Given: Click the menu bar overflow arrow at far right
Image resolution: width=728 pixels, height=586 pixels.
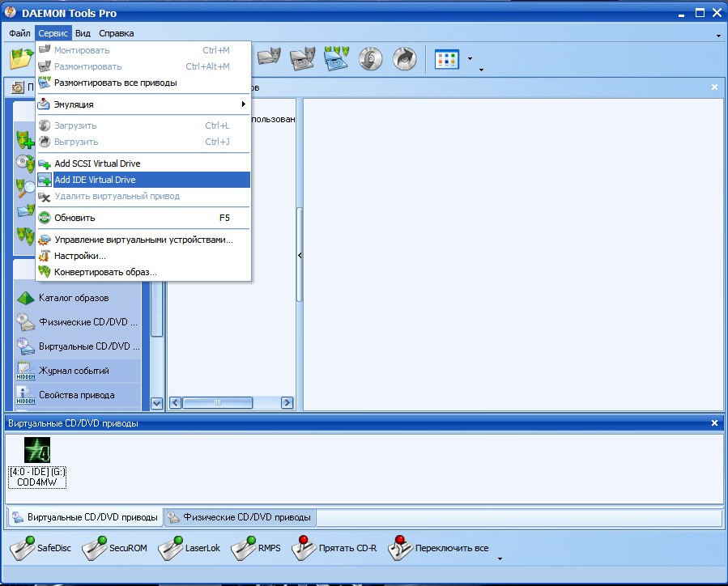Looking at the screenshot, I should coord(718,36).
